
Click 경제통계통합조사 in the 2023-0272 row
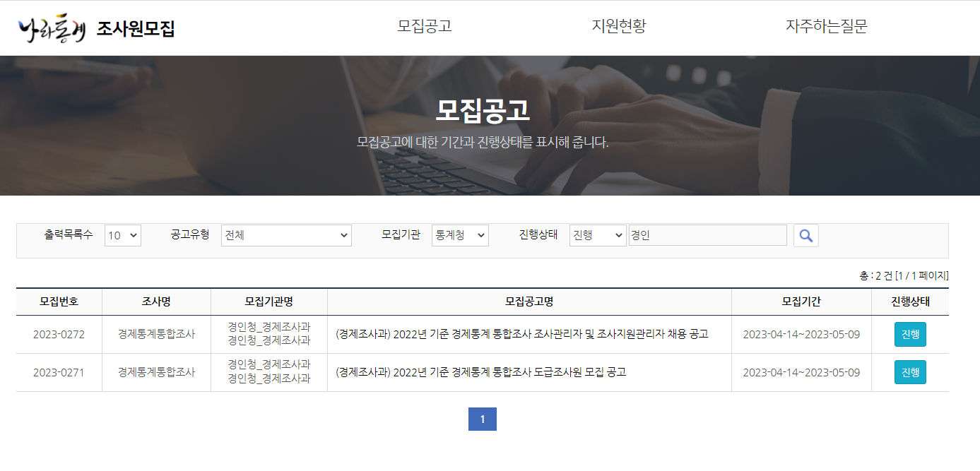click(156, 335)
